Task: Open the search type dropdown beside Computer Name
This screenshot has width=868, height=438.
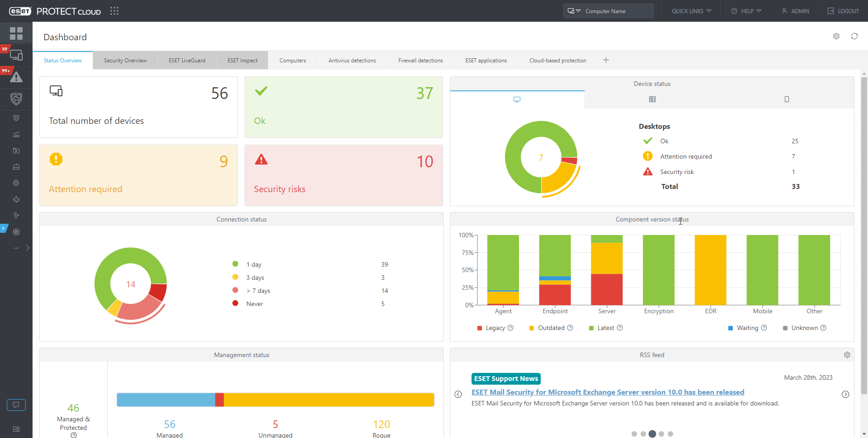Action: (x=574, y=11)
